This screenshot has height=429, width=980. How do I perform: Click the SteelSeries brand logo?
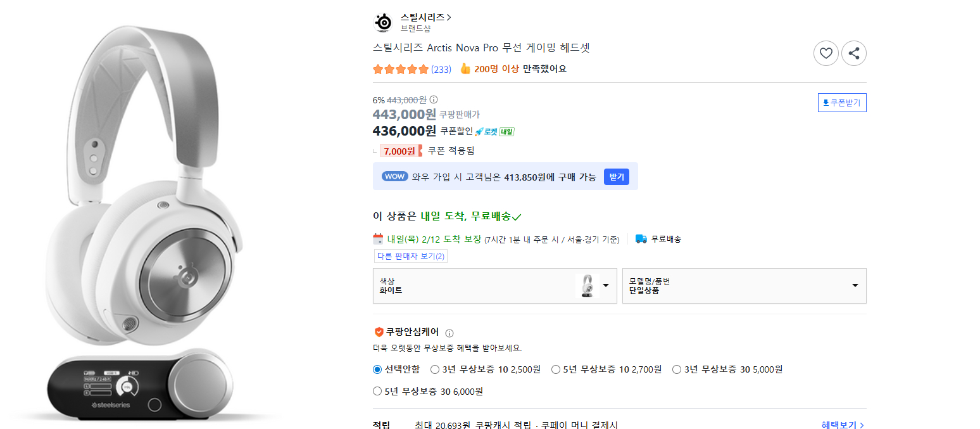[382, 21]
